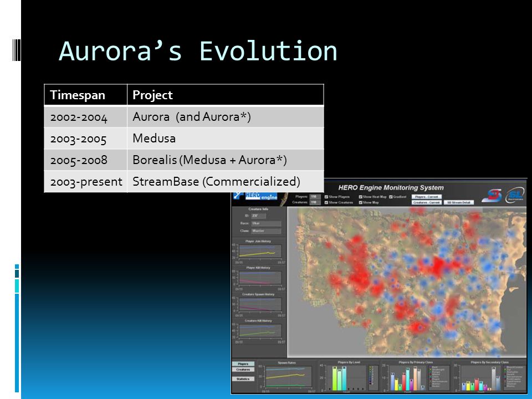The image size is (532, 399).
Task: Click the 2003-present table cell
Action: tap(86, 182)
